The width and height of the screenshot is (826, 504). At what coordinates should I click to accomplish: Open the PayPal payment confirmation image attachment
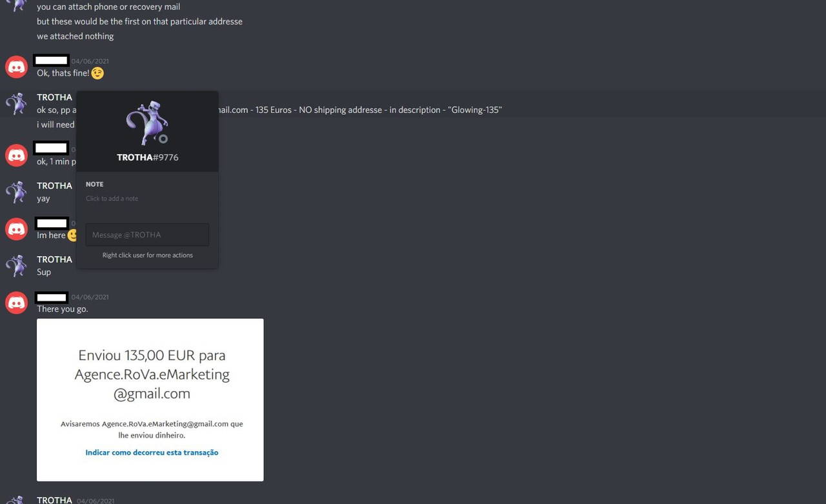coord(150,400)
